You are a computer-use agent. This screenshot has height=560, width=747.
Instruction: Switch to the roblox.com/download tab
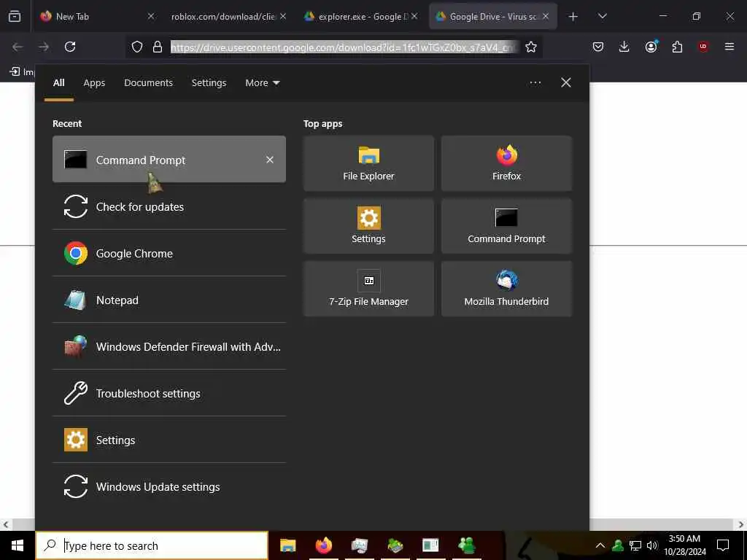tap(228, 16)
